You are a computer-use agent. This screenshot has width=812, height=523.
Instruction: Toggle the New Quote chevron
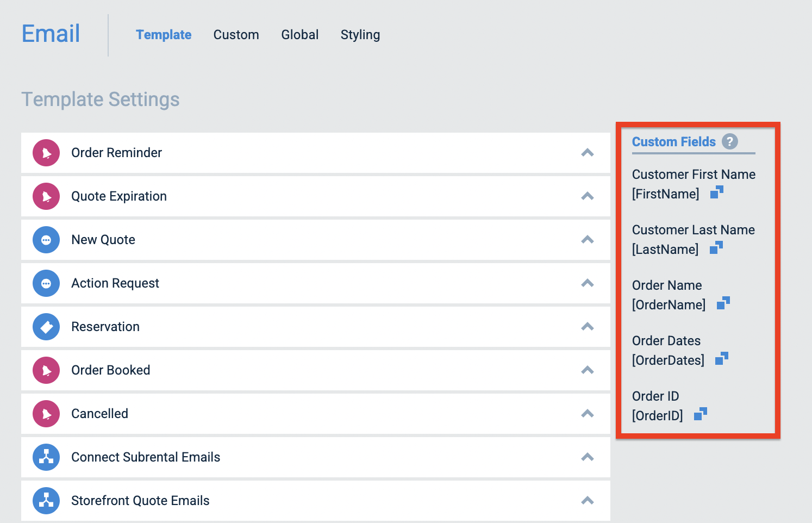tap(588, 240)
